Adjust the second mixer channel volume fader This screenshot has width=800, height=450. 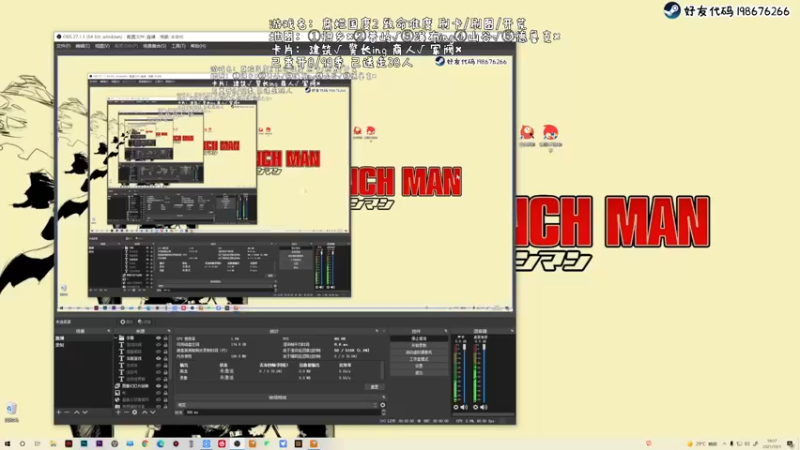484,347
